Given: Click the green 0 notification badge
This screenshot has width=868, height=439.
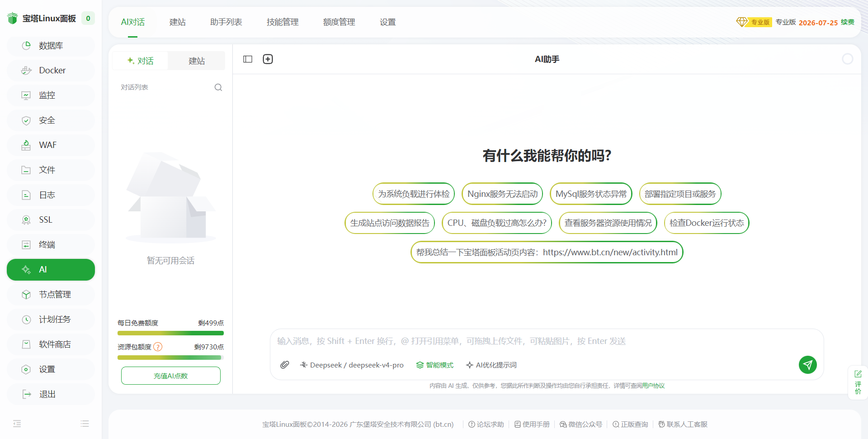Looking at the screenshot, I should point(88,19).
